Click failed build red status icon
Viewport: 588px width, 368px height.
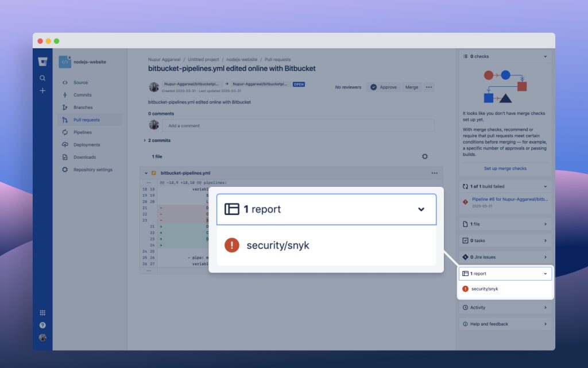[465, 202]
